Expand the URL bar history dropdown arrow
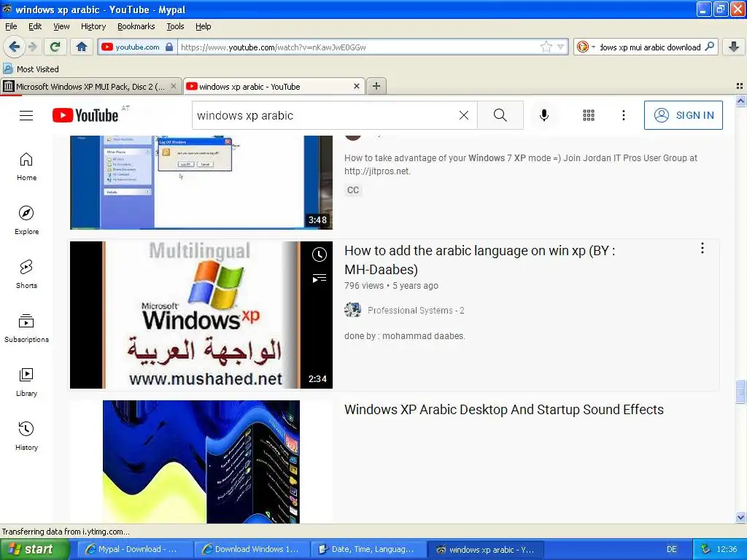The image size is (747, 560). (561, 47)
